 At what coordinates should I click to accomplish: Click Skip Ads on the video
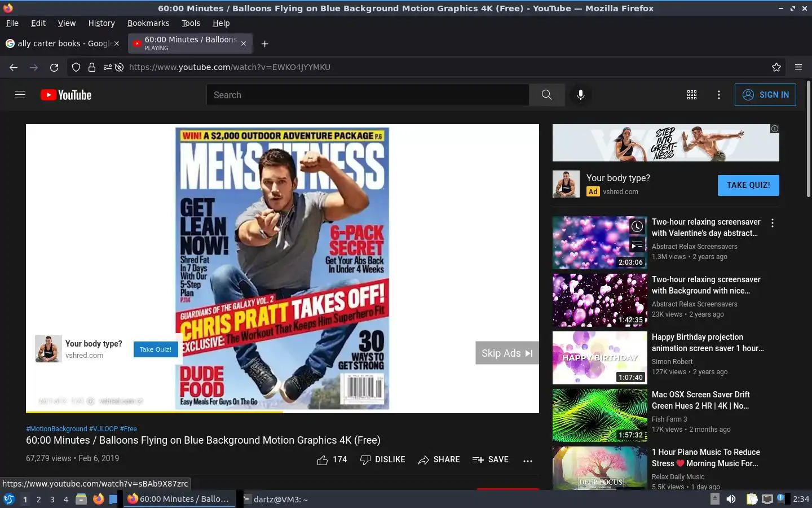pyautogui.click(x=507, y=353)
